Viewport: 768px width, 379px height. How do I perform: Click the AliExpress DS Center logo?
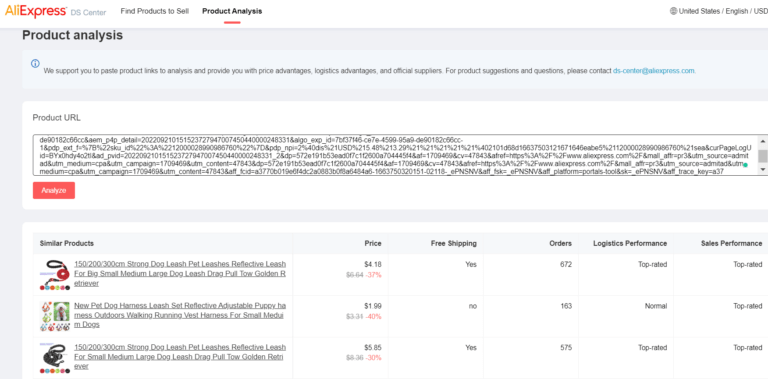coord(55,11)
